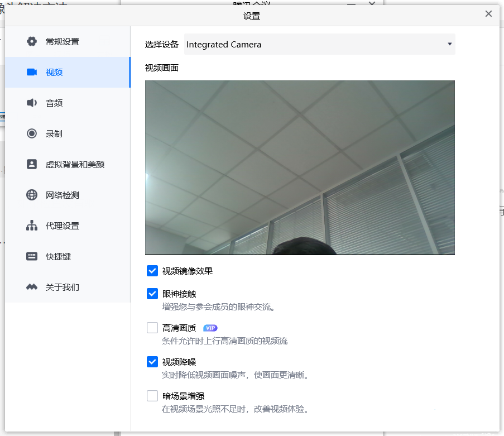Open the 常规设置 settings tab
Viewport: 504px width, 436px height.
(x=68, y=41)
